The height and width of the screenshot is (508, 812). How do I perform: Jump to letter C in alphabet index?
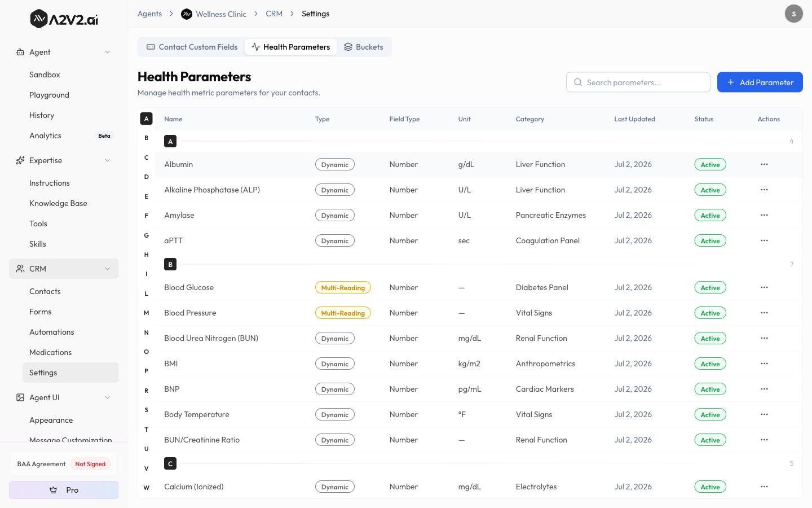tap(146, 157)
